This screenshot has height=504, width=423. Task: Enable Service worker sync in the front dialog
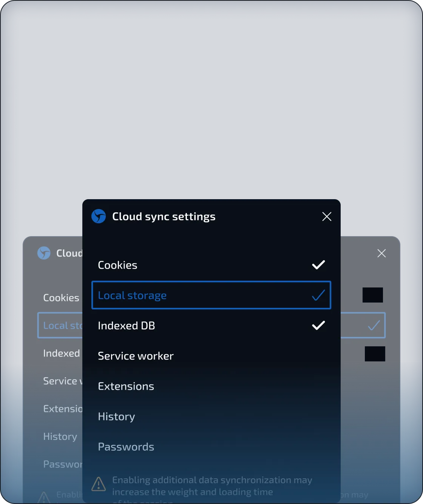211,356
